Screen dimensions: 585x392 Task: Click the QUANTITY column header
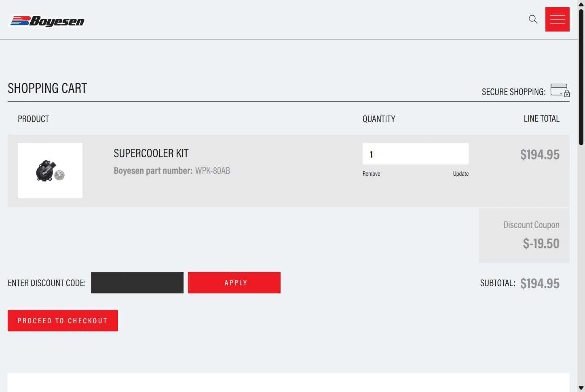379,119
